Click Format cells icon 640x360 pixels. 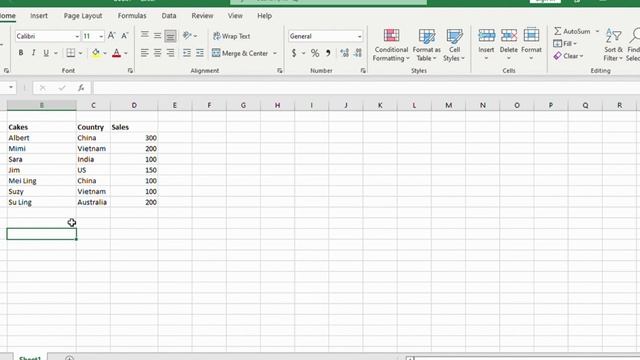531,36
